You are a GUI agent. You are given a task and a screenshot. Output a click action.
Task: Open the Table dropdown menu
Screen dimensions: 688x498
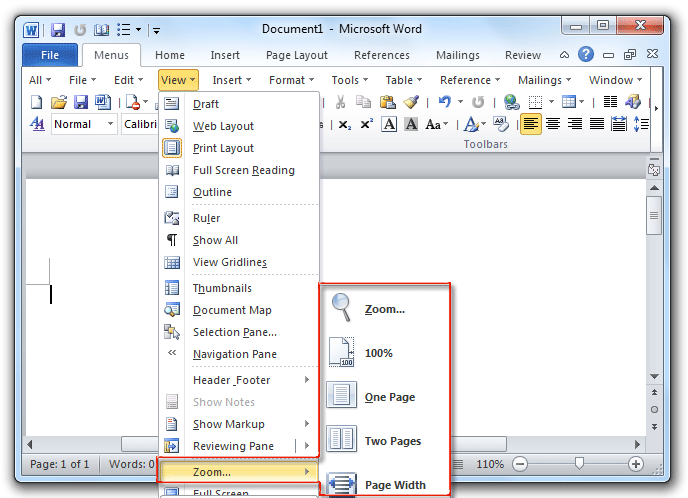pyautogui.click(x=403, y=80)
